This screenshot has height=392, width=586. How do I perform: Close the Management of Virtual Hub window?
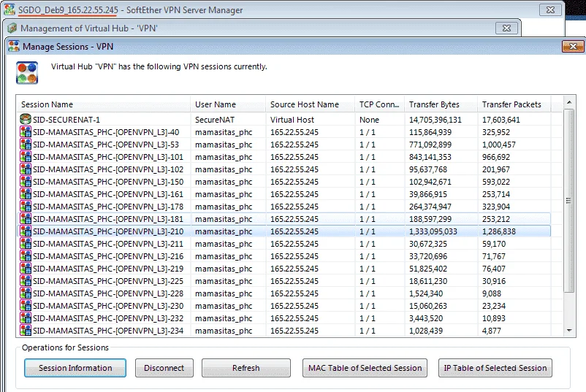pos(506,28)
